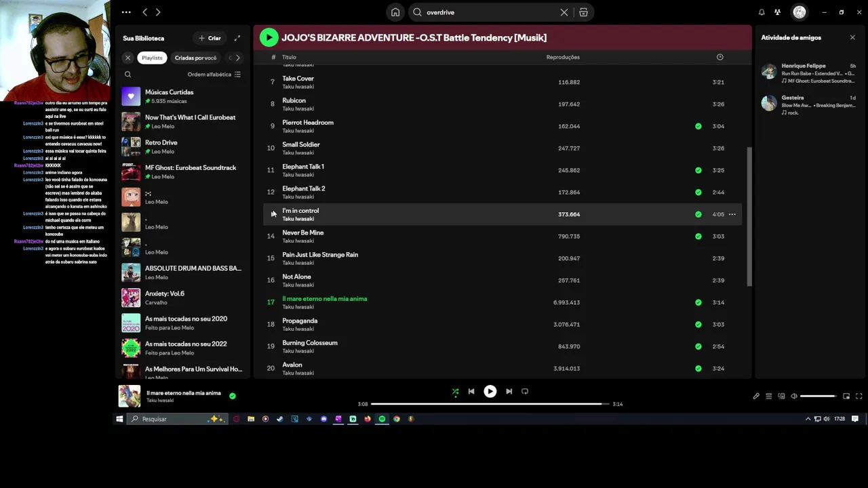The image size is (868, 488).
Task: Toggle the friend activity icon in top bar
Action: 777,12
